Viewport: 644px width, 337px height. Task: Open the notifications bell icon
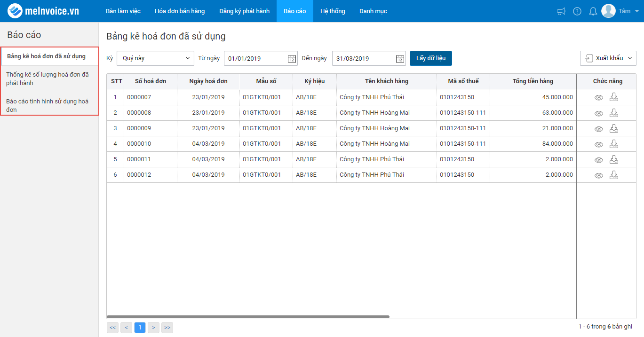click(593, 11)
